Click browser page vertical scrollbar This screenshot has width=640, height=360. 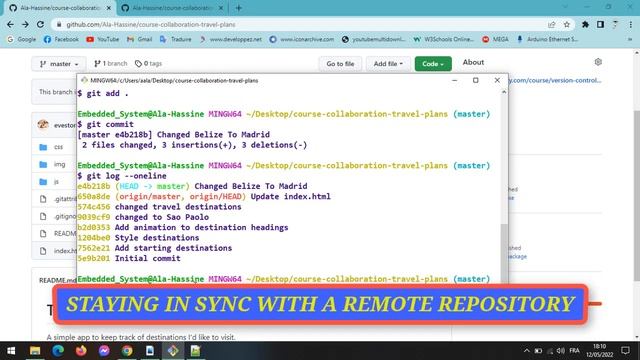[x=636, y=196]
